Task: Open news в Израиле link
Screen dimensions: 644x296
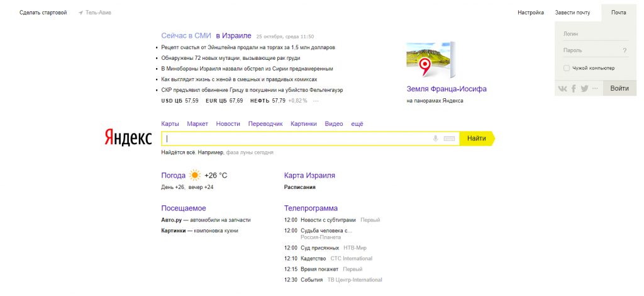Action: 234,36
